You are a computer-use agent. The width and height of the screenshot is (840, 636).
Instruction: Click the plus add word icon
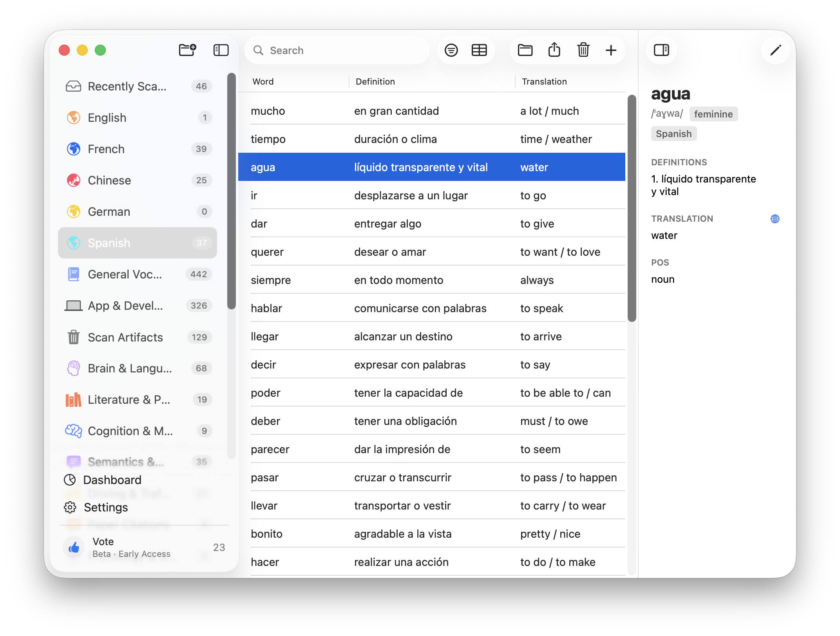(611, 50)
